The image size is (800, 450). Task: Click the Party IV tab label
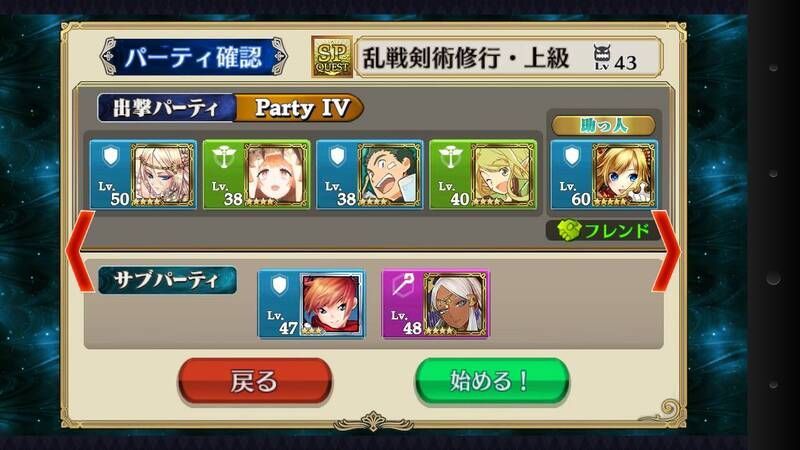pyautogui.click(x=300, y=108)
